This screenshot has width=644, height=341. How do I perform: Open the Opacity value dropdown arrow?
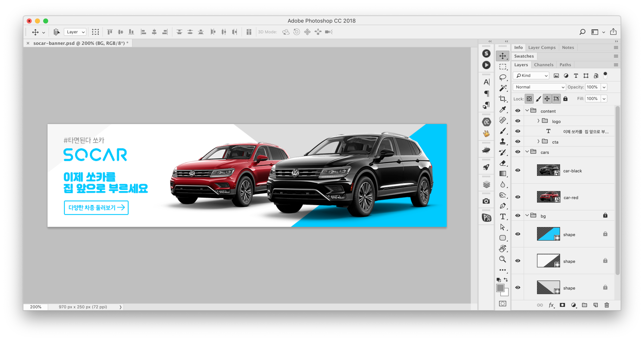click(x=604, y=87)
